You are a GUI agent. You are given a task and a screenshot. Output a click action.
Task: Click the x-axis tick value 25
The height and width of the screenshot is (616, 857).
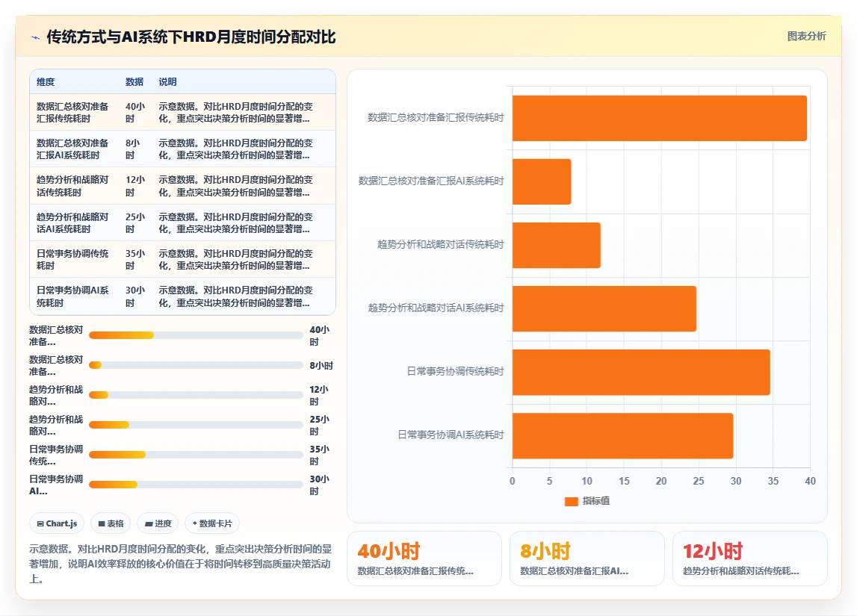click(699, 481)
